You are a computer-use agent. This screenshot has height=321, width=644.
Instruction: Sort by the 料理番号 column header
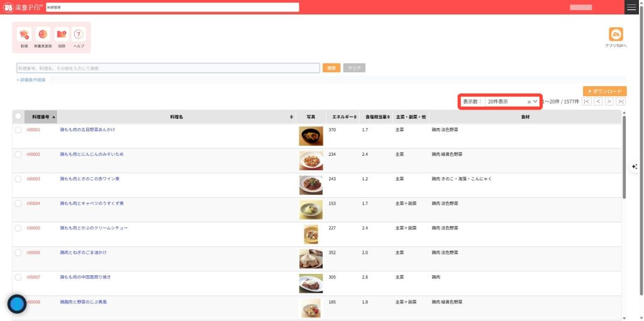click(42, 117)
